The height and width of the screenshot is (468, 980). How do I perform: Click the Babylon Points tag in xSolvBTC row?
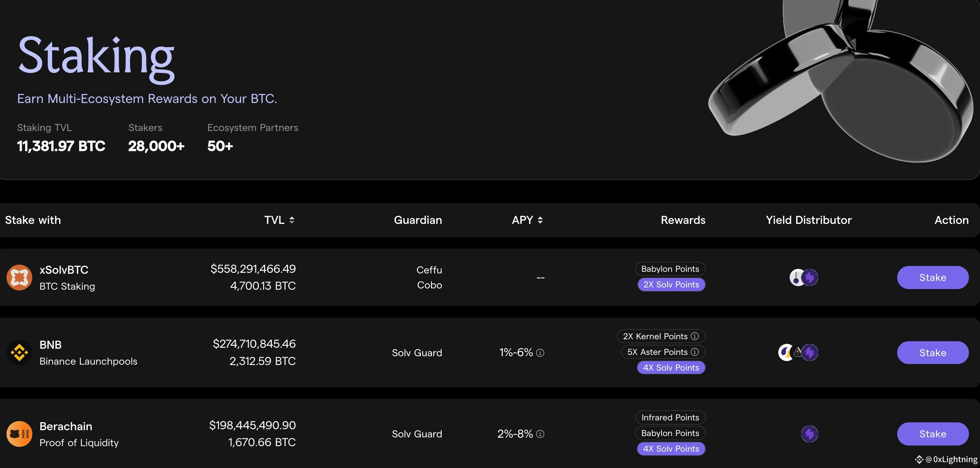click(x=670, y=269)
